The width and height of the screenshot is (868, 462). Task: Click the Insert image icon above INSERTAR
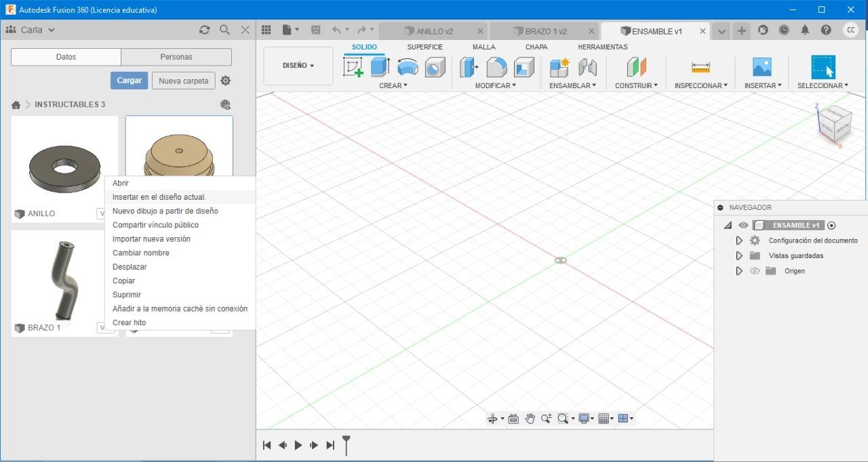point(762,67)
